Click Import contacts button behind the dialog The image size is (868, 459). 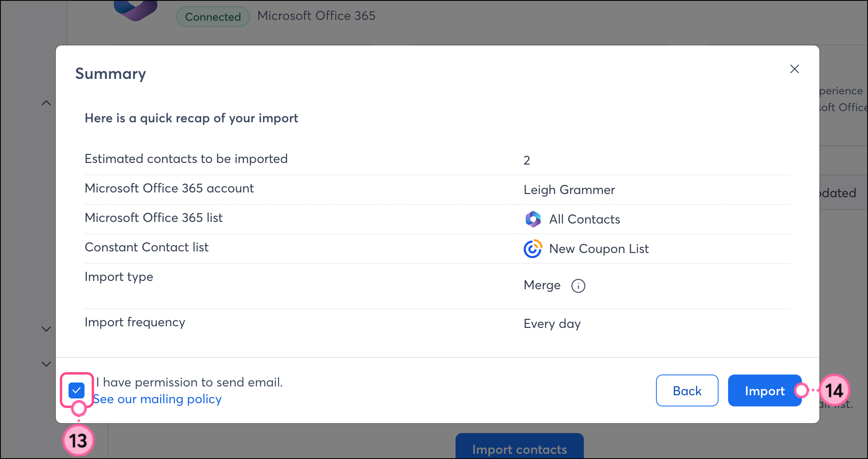click(x=520, y=446)
